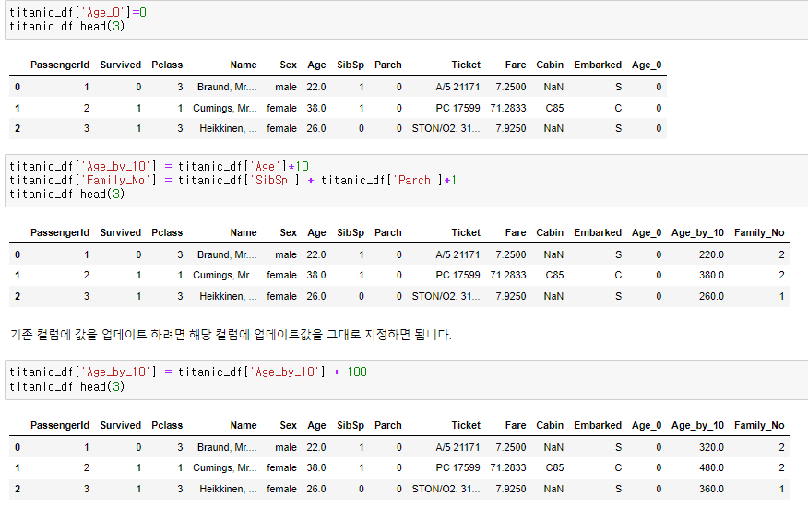Select the line defining titanic_df['Family_No']

[x=233, y=180]
